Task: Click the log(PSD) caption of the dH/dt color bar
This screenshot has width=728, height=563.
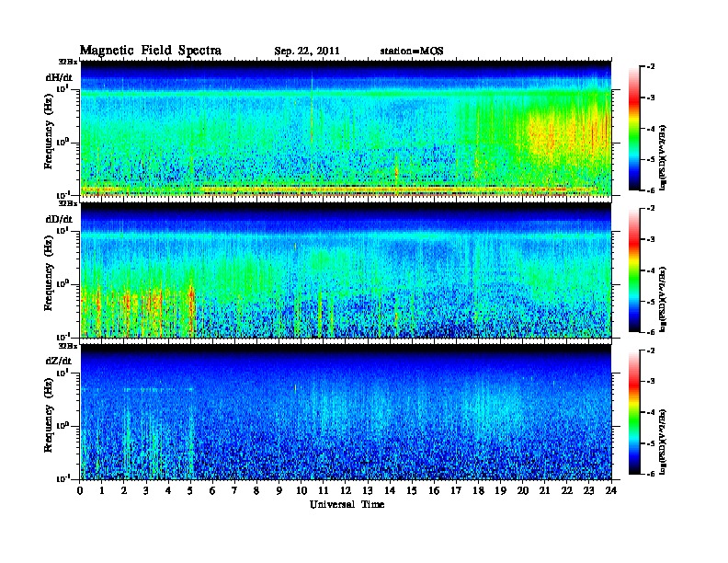Action: point(664,157)
